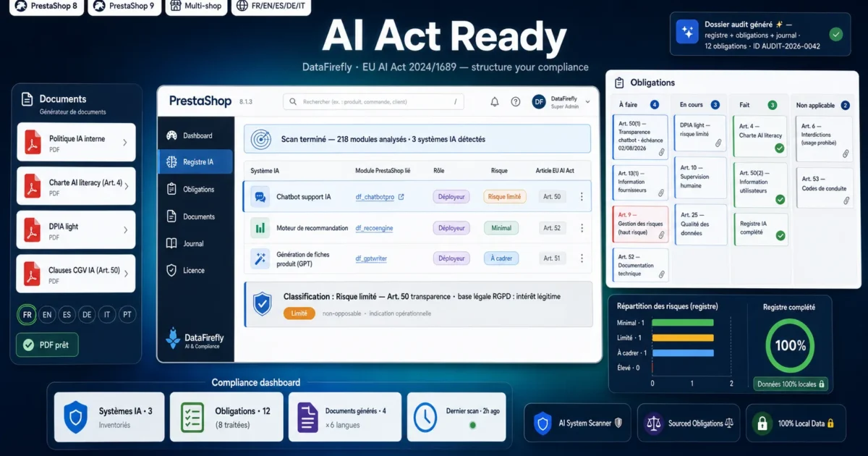Click the green Minimal bar in risk chart
The image size is (868, 456).
click(683, 323)
